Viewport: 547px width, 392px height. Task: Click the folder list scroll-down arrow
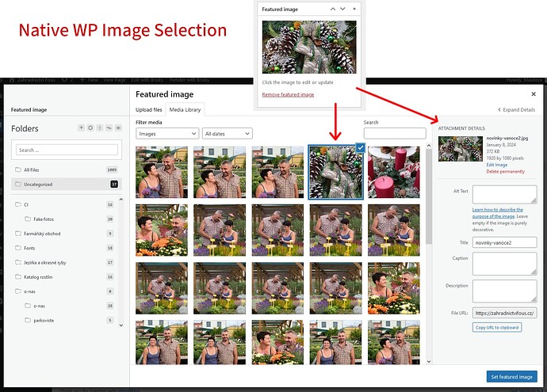click(121, 325)
